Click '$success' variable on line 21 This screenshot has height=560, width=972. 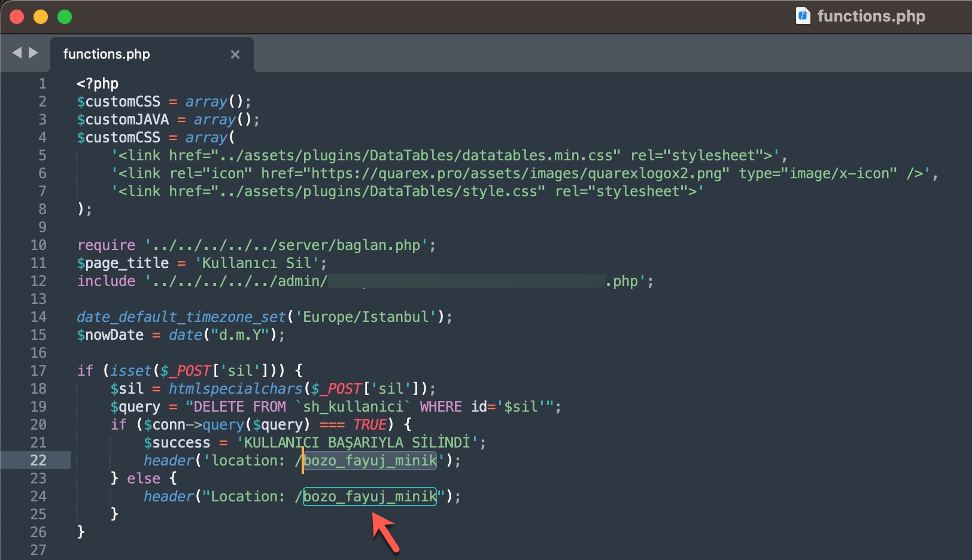[x=177, y=443]
